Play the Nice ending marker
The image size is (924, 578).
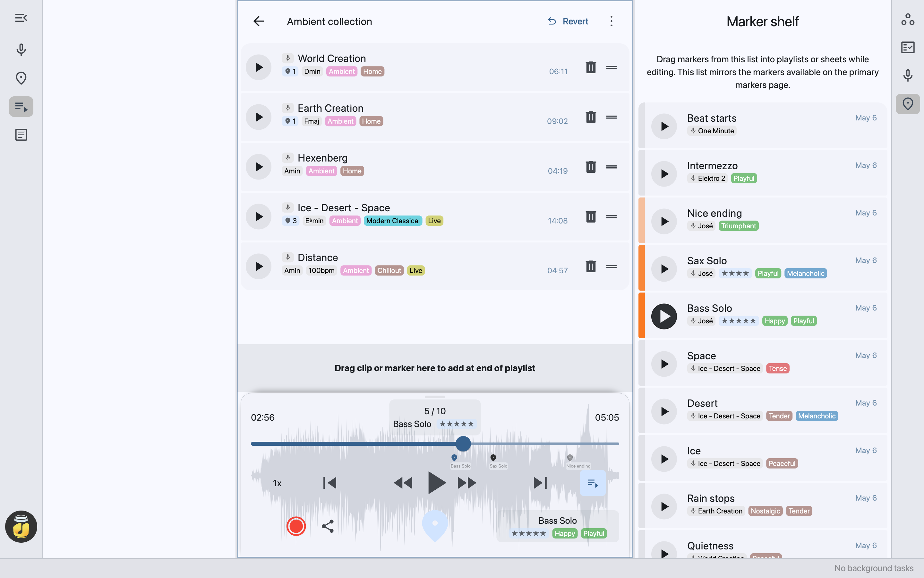[664, 221]
